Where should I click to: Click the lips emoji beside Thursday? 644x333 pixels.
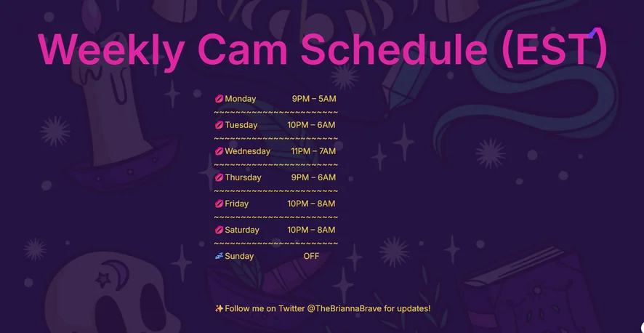click(219, 177)
